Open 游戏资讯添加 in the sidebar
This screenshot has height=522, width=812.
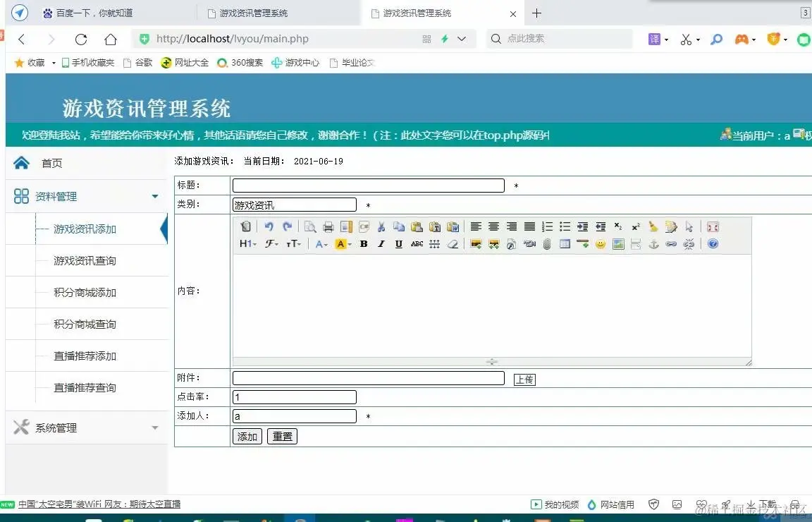click(85, 229)
